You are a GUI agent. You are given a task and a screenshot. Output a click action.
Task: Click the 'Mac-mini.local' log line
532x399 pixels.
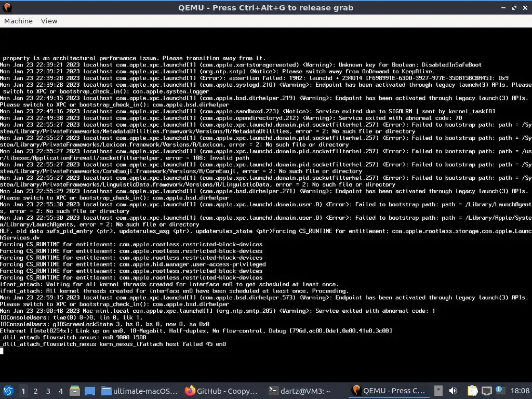[x=218, y=311]
